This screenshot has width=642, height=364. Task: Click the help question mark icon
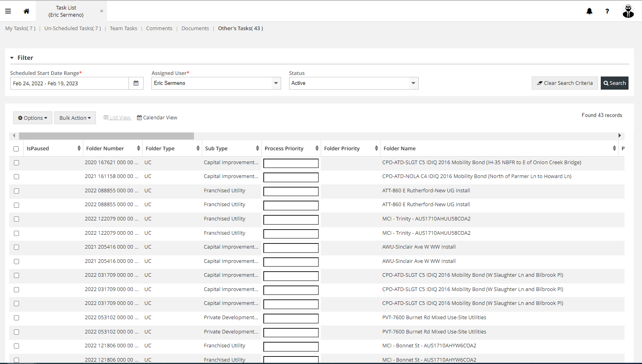pos(607,11)
